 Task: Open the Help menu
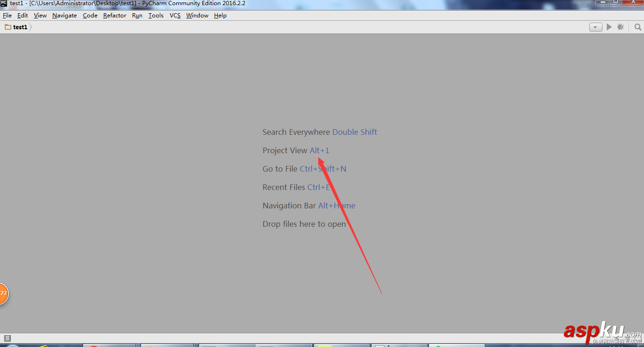coord(220,16)
